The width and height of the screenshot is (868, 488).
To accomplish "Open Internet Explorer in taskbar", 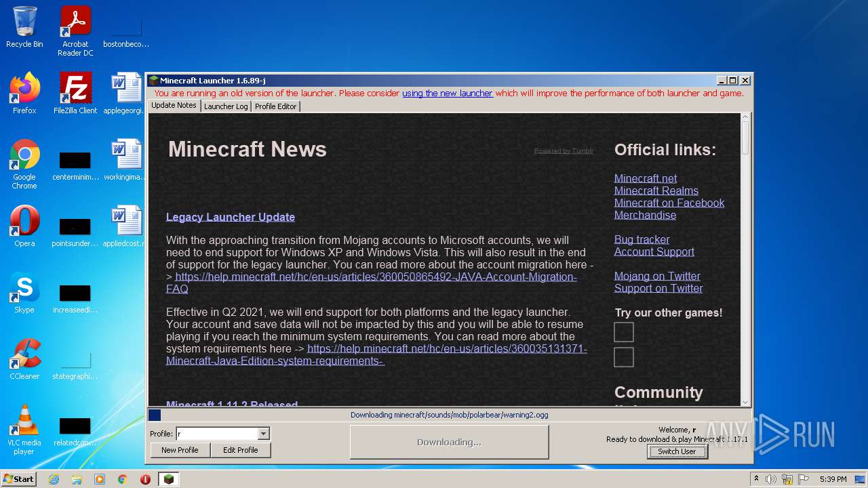I will tap(54, 479).
